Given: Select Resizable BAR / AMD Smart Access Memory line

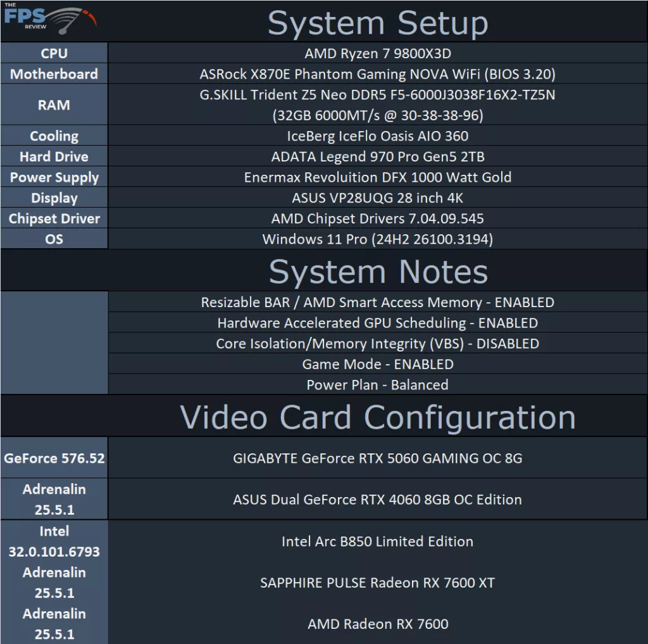Looking at the screenshot, I should click(x=378, y=302).
